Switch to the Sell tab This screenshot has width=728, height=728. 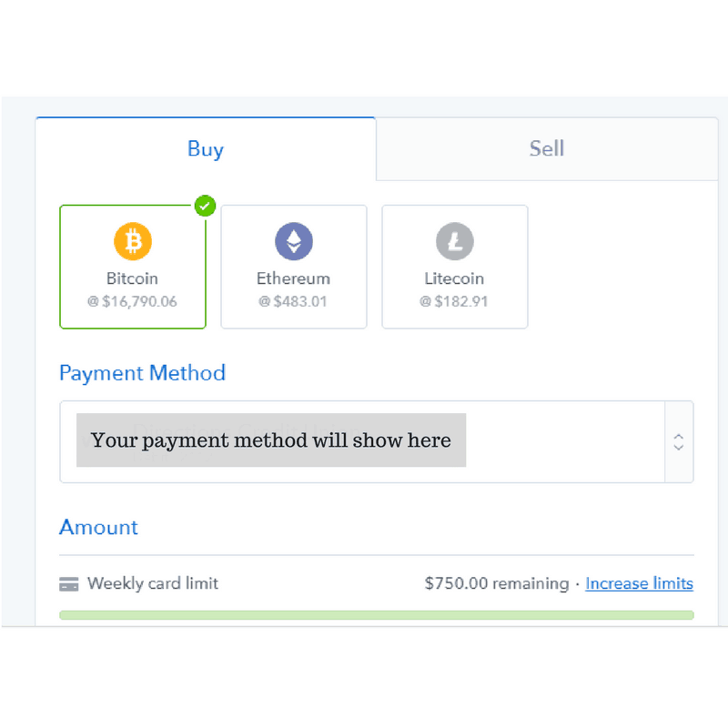tap(547, 149)
